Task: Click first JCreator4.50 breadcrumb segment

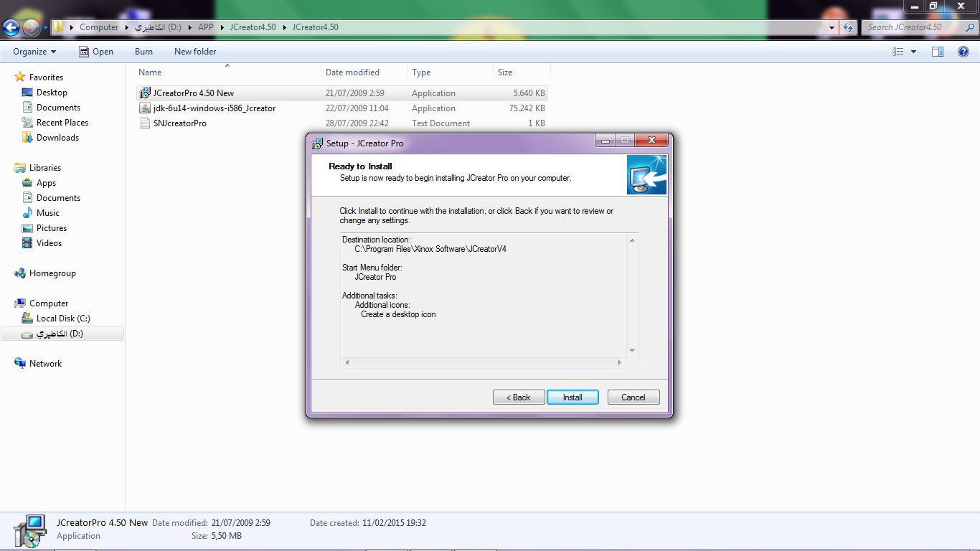Action: point(253,27)
